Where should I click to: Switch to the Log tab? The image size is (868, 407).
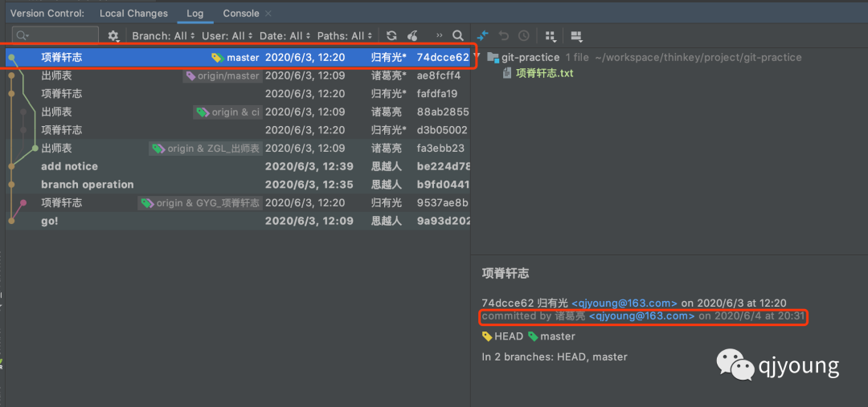pos(194,14)
